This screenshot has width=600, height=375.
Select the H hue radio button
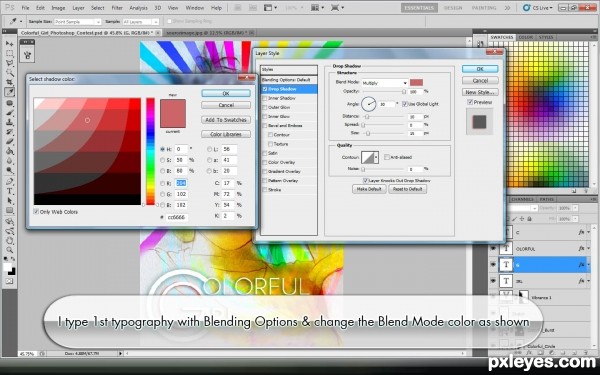tap(162, 149)
